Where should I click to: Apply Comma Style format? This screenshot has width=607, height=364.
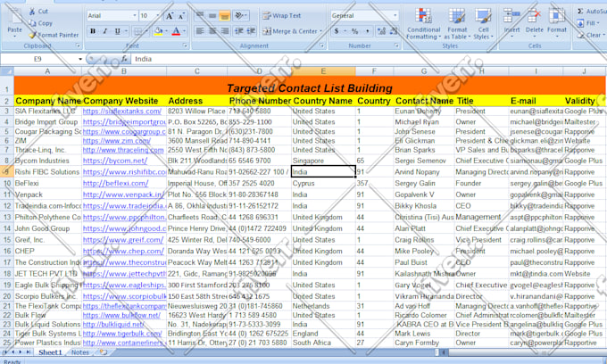367,31
